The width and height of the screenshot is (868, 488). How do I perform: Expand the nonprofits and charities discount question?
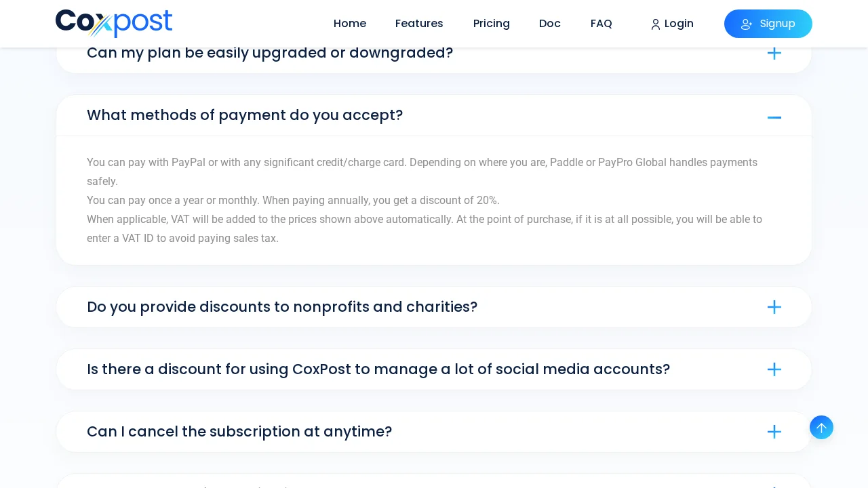click(x=282, y=307)
